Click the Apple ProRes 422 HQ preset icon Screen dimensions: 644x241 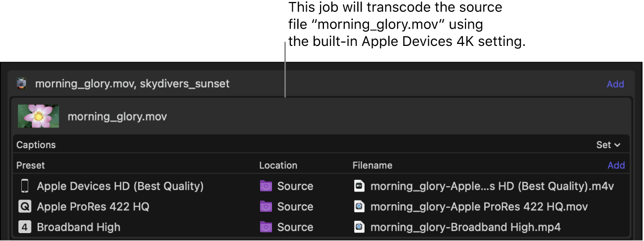[x=24, y=206]
